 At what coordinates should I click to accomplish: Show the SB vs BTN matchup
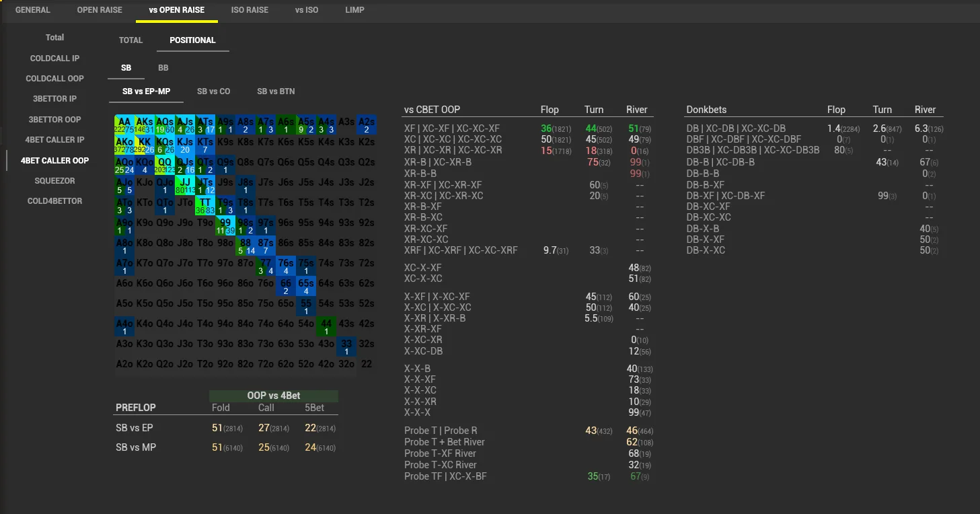276,91
